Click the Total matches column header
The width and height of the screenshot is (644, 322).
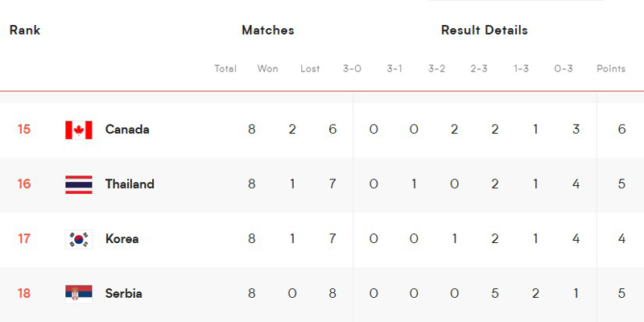(225, 68)
